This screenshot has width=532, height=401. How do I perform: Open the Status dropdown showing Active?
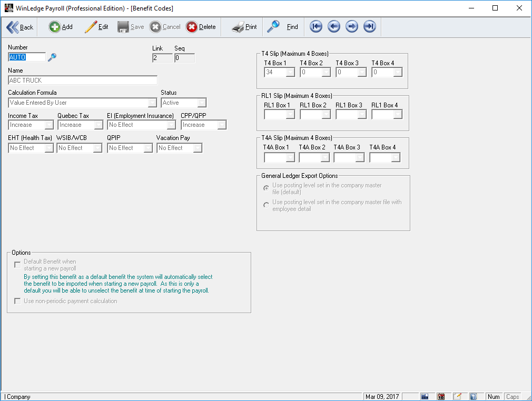[202, 103]
